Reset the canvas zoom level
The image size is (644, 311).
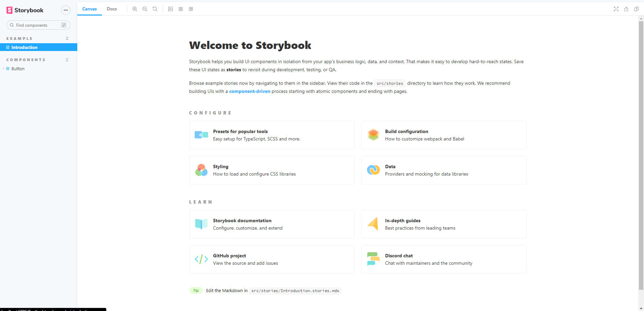[x=155, y=9]
